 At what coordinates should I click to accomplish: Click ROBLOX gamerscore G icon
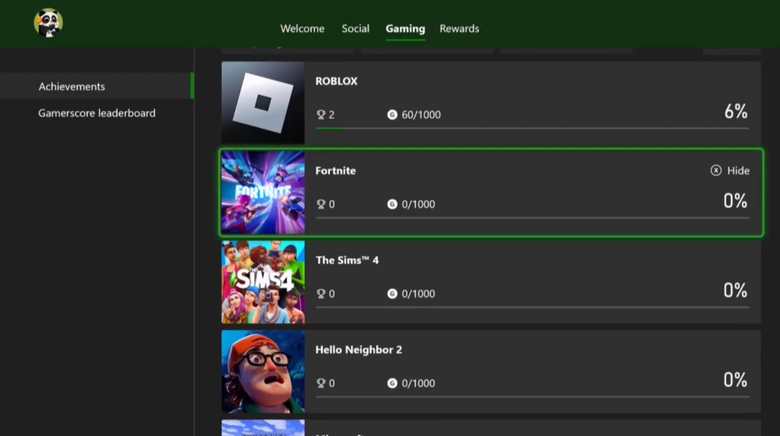pos(392,115)
